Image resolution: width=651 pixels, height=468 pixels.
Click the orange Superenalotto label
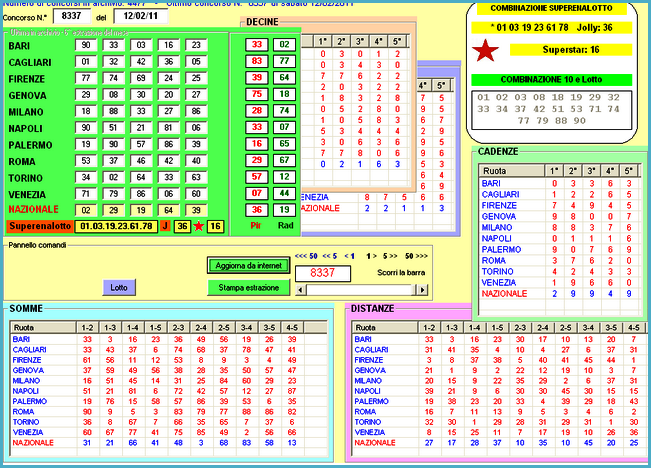coord(40,226)
